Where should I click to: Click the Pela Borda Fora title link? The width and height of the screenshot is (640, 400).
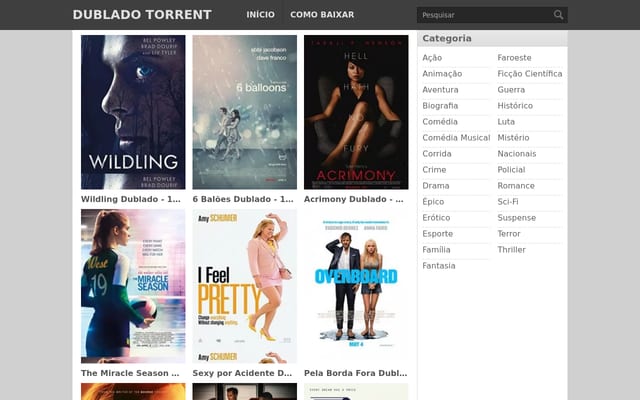tap(356, 373)
